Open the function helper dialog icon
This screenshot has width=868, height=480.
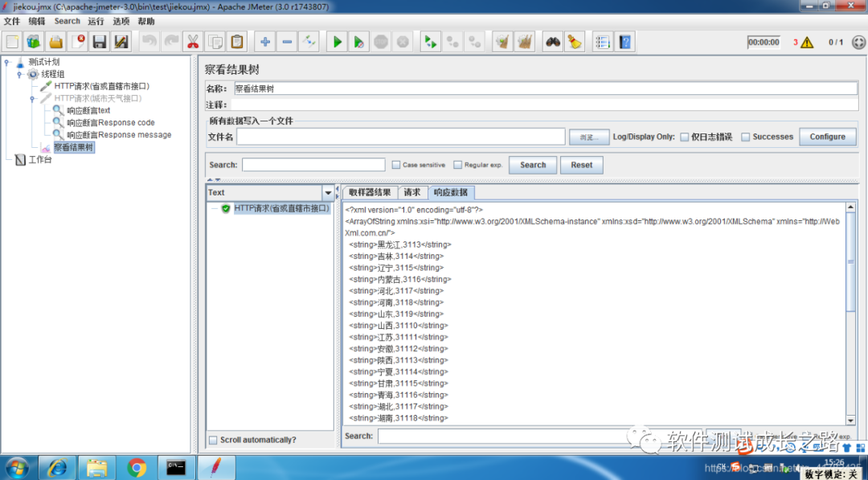tap(603, 42)
